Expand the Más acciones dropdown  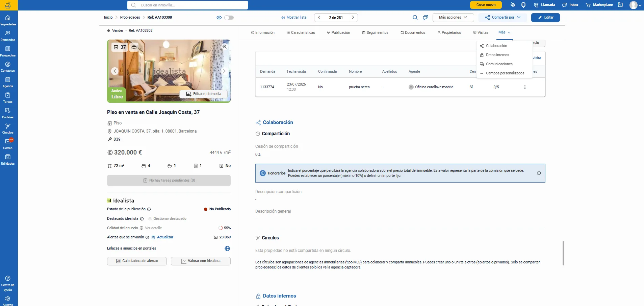pos(453,18)
